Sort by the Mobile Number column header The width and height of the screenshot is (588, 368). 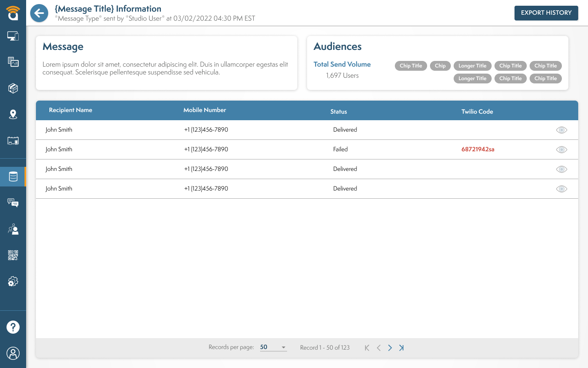(x=205, y=110)
